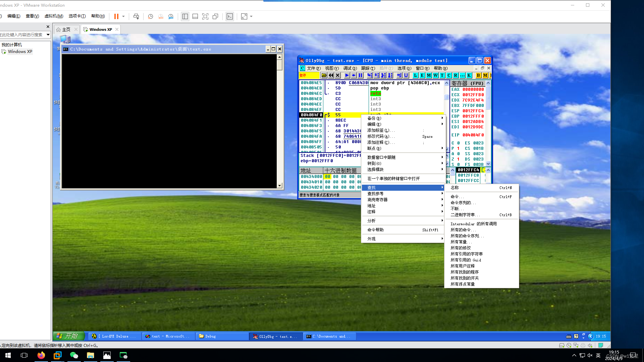Click OllyDbg Step Over icon
The image size is (644, 362).
point(377,75)
